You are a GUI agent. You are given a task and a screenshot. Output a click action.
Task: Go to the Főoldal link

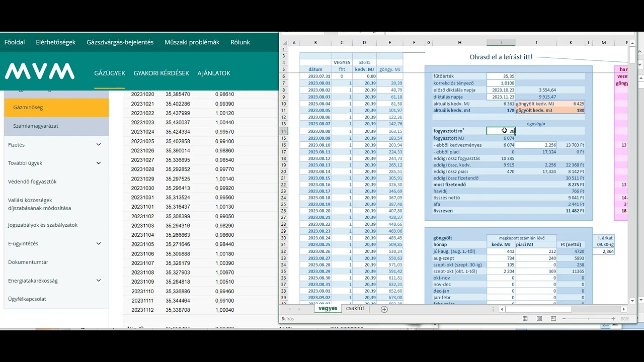click(x=15, y=42)
